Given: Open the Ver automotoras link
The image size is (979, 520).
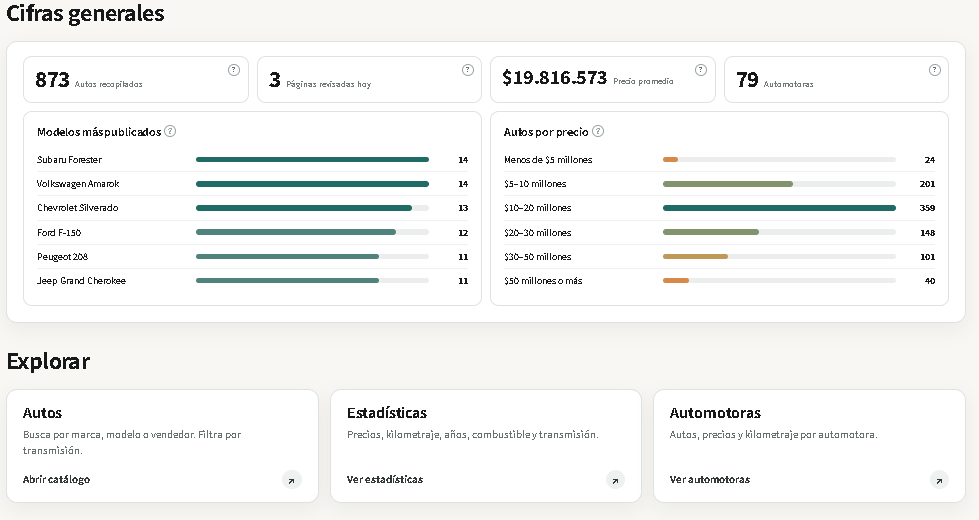Looking at the screenshot, I should [x=710, y=479].
